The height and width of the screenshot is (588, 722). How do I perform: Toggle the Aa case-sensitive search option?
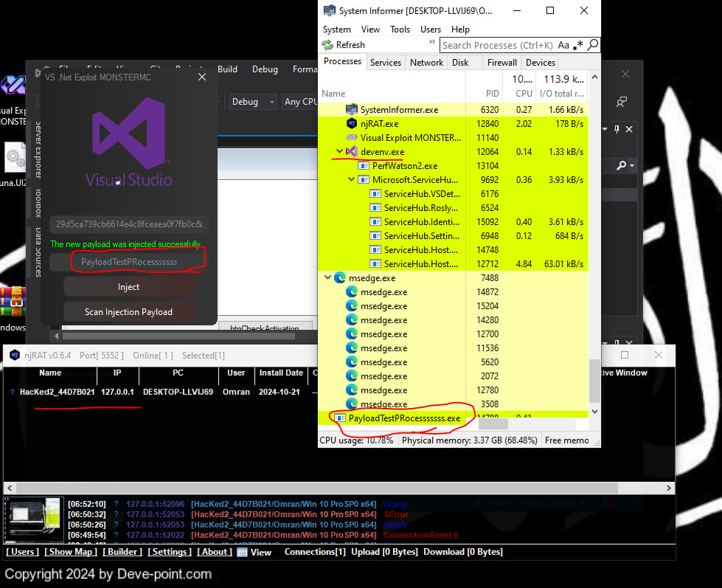tap(564, 45)
